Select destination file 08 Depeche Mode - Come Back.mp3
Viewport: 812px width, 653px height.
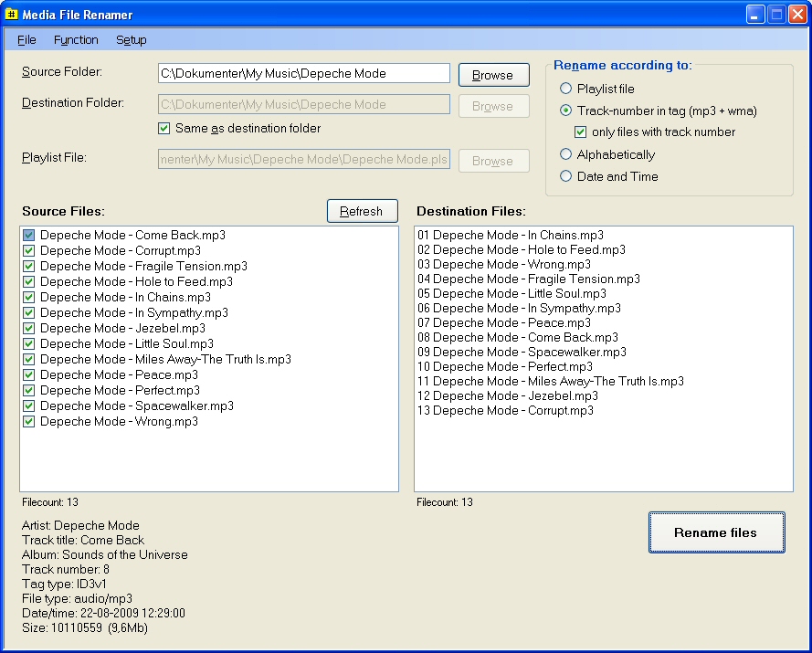[517, 337]
